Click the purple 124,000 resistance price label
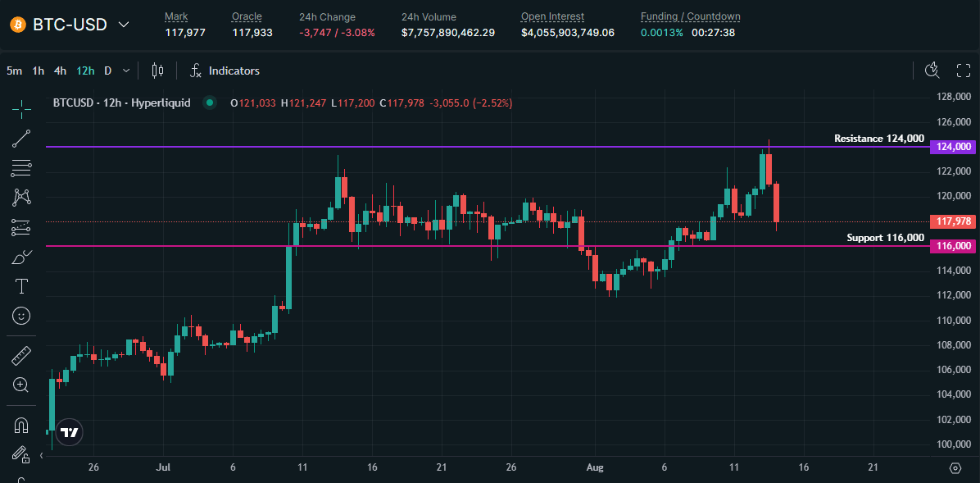Image resolution: width=980 pixels, height=483 pixels. pyautogui.click(x=952, y=147)
